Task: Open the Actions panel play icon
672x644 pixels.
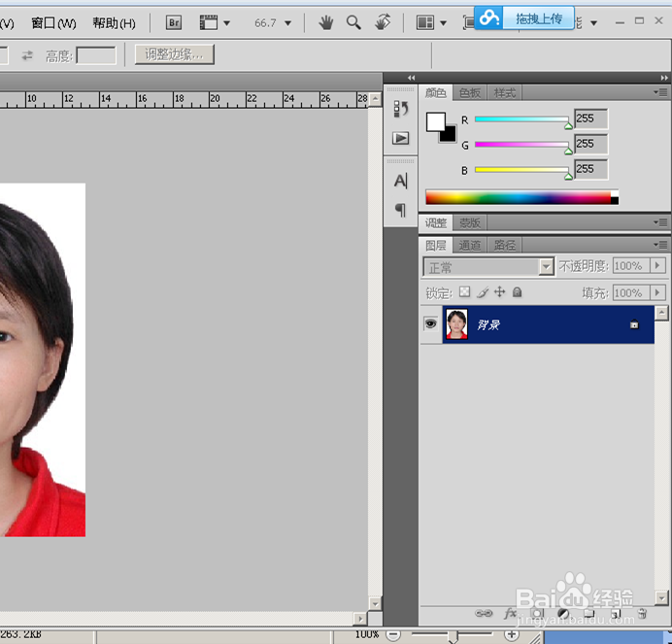Action: [401, 138]
